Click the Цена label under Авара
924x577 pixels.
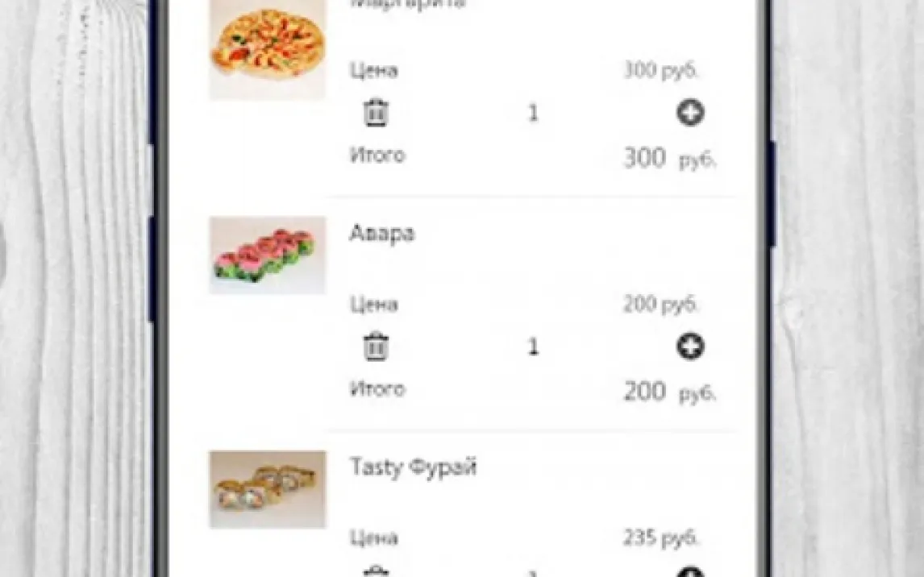coord(374,305)
